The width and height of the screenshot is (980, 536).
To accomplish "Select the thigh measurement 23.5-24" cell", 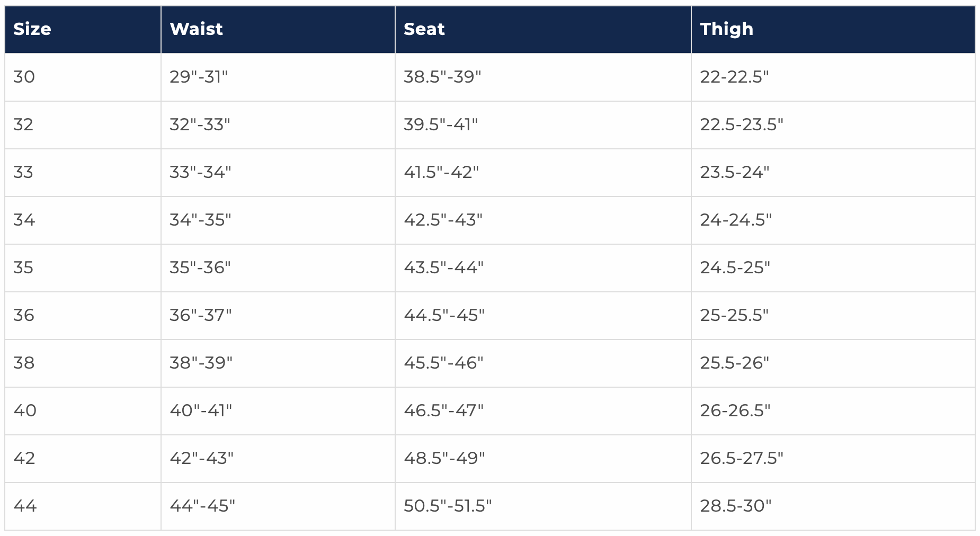I will (734, 173).
